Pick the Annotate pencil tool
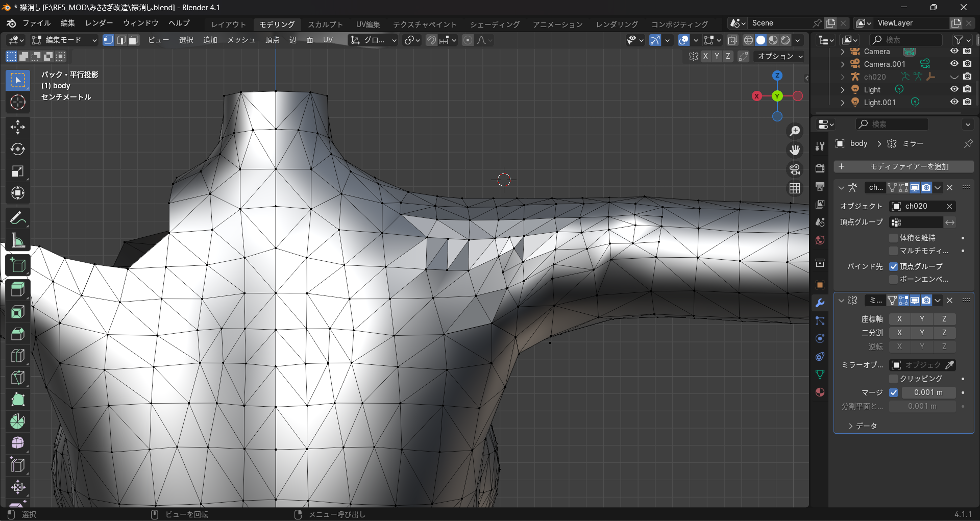The height and width of the screenshot is (521, 980). point(18,218)
